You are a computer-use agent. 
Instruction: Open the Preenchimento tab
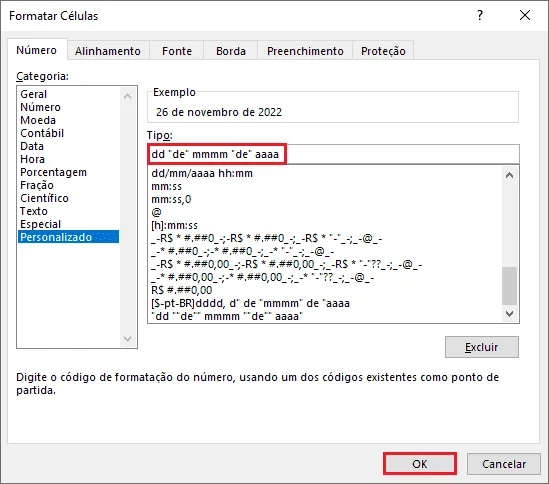tap(305, 51)
